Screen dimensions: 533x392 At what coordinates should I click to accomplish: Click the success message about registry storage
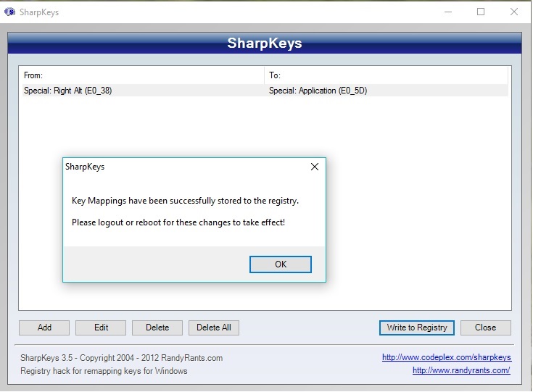click(x=185, y=201)
